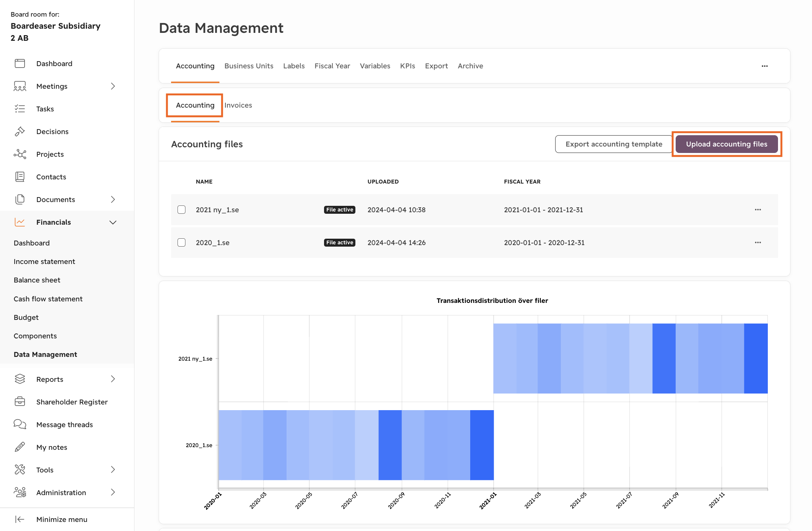The height and width of the screenshot is (531, 812).
Task: Open the Fiscal Year tab
Action: click(x=332, y=66)
